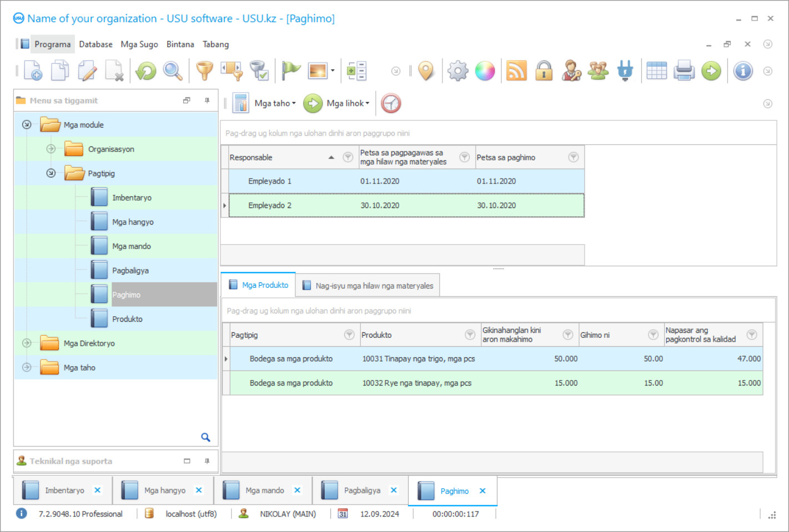Open the color wheel theme icon

coord(485,70)
